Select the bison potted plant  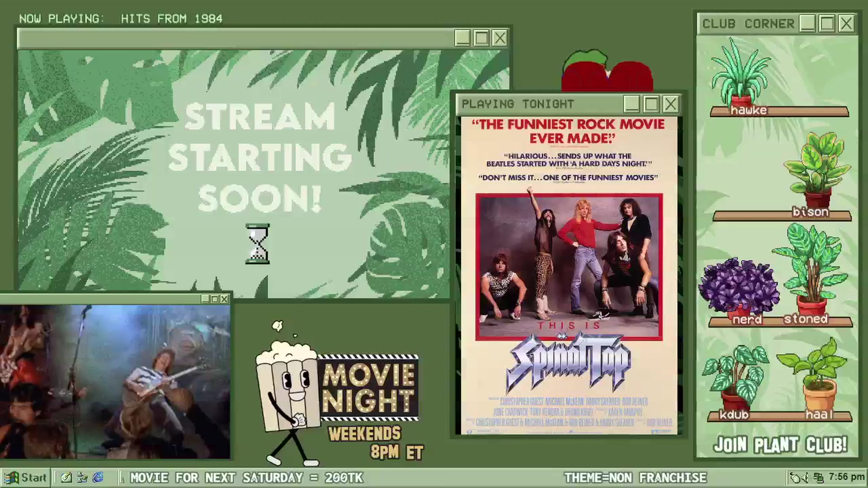coord(817,169)
